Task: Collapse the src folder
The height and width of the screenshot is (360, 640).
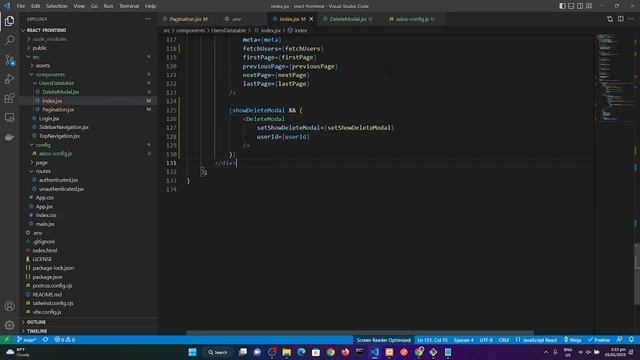Action: pyautogui.click(x=36, y=57)
